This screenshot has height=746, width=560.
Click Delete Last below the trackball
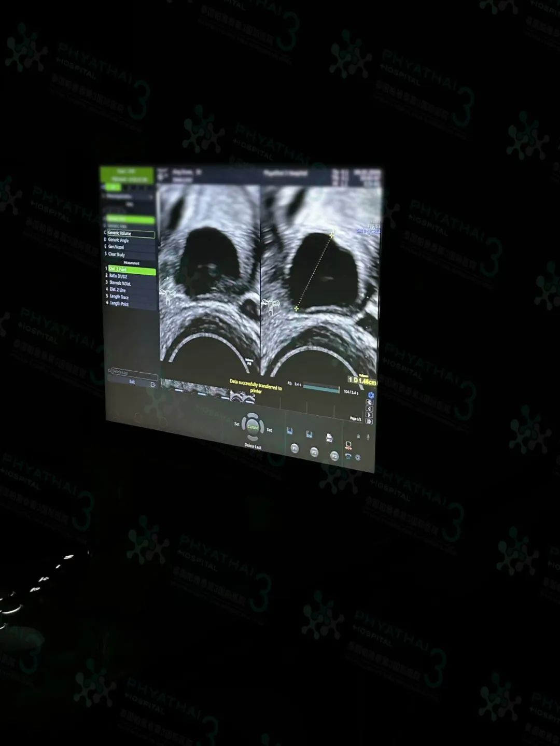[x=253, y=446]
